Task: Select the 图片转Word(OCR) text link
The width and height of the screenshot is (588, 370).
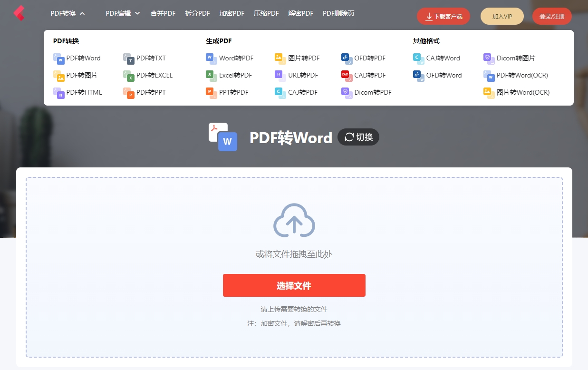Action: pyautogui.click(x=523, y=93)
